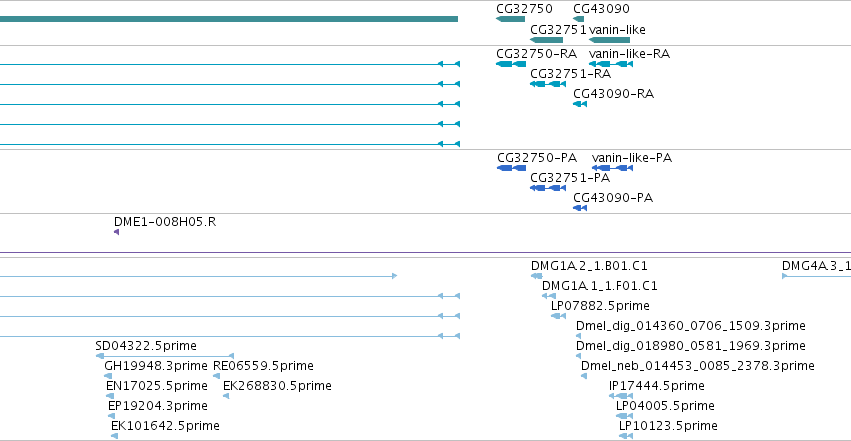Click the IP17444.5prime alignment glyph
This screenshot has width=851, height=441.
[x=621, y=396]
